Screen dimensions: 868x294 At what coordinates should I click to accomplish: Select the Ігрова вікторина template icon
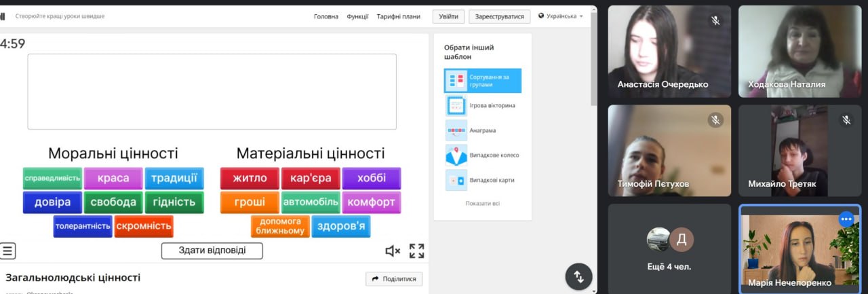pyautogui.click(x=456, y=105)
